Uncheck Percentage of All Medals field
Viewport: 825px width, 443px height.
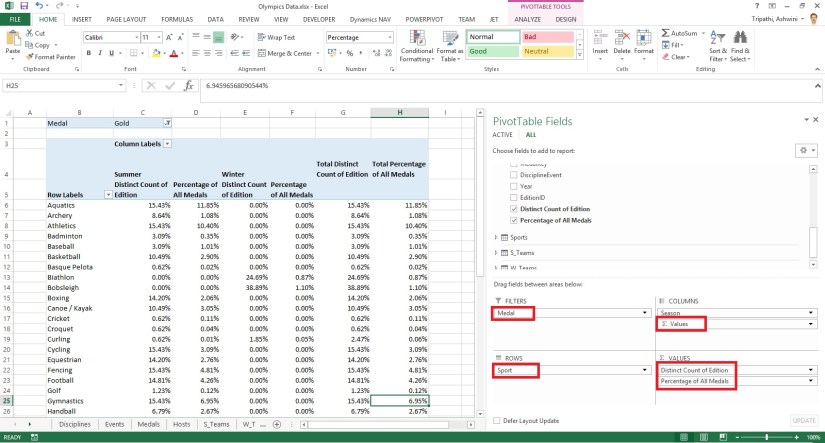(x=514, y=220)
